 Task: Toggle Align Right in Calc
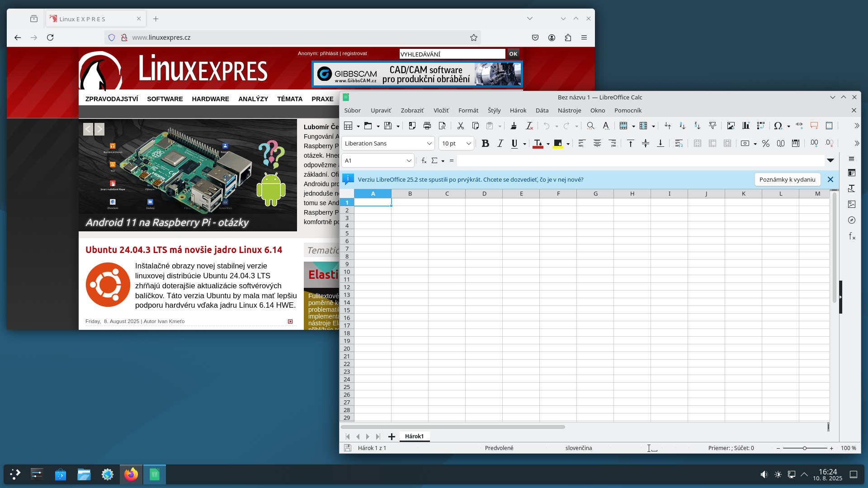click(612, 144)
